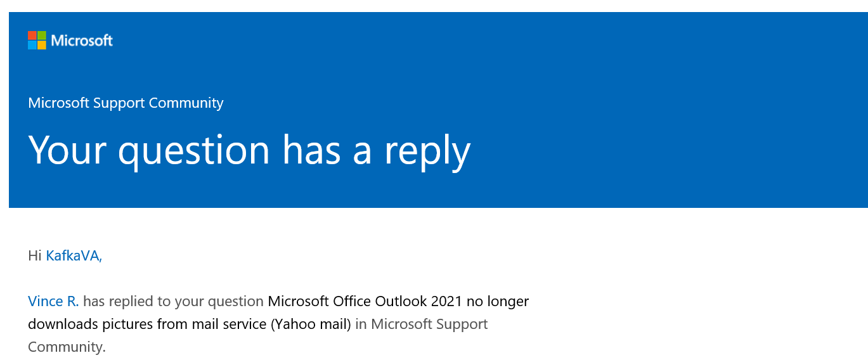
Task: Open the 'Microsoft Office Outlook 2021 no longer' question link
Action: [398, 301]
